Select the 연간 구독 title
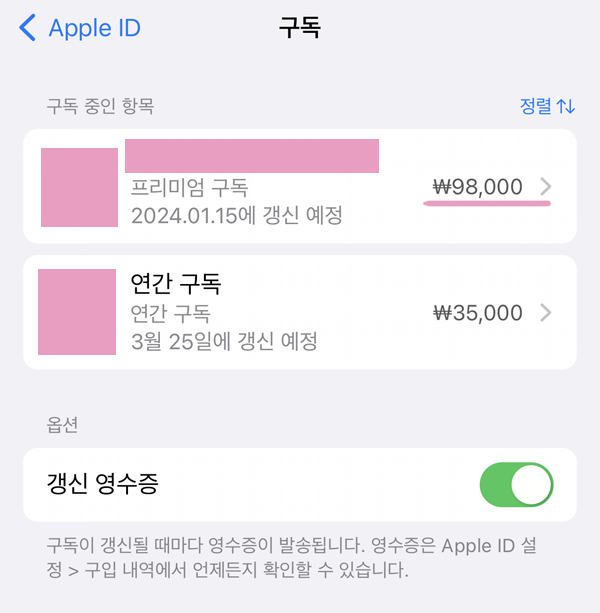The height and width of the screenshot is (613, 600). [x=176, y=284]
